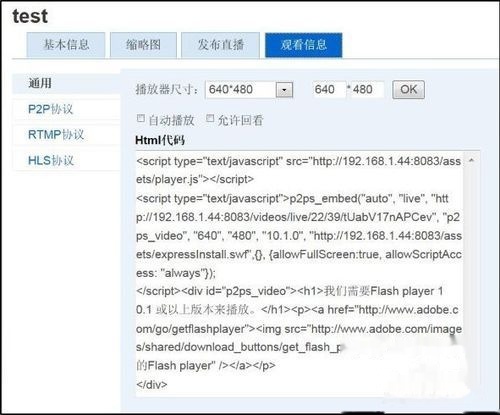The image size is (500, 415).
Task: Open the HLS协议 sidebar entry
Action: 66,160
